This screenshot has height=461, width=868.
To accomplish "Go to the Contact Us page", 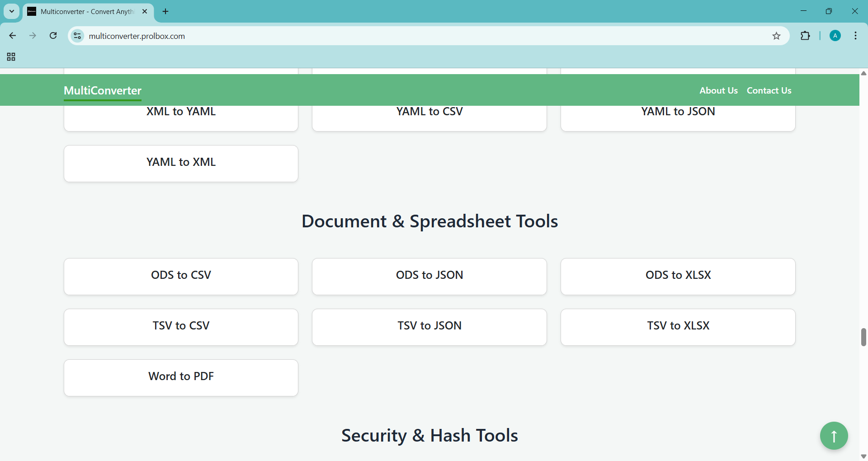I will pos(769,90).
